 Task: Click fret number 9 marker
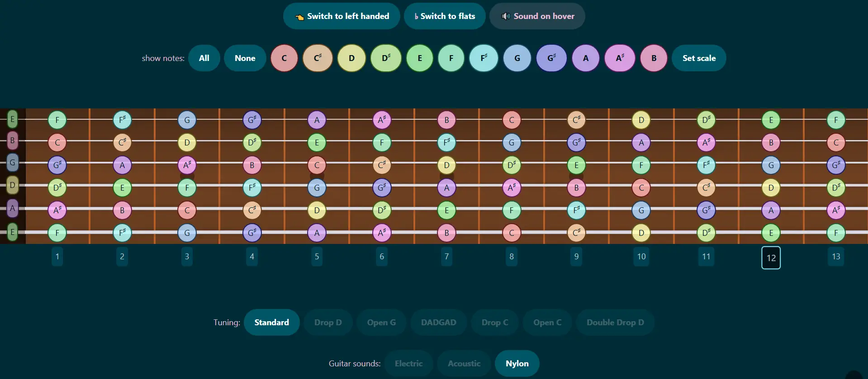pos(576,257)
